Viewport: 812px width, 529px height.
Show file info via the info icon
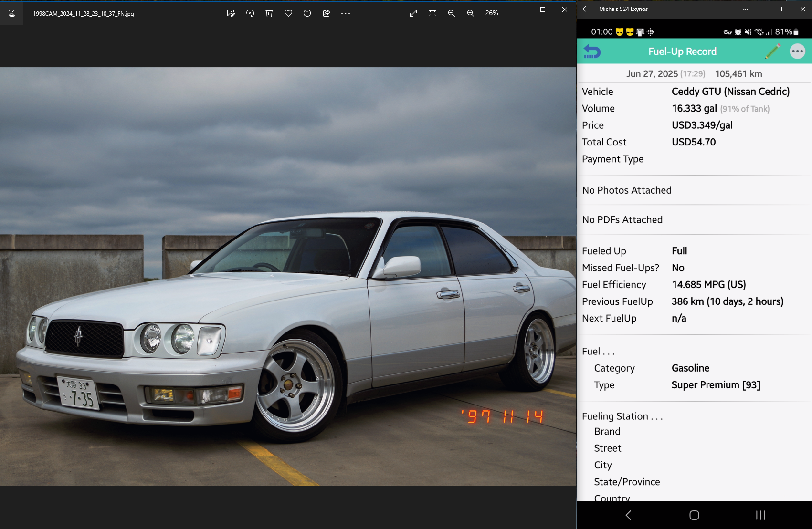point(307,13)
